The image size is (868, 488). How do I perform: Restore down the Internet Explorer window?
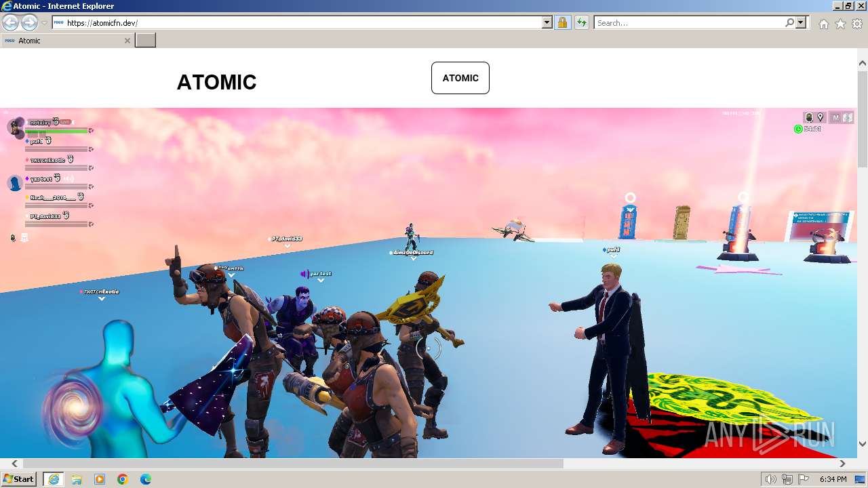[x=848, y=5]
